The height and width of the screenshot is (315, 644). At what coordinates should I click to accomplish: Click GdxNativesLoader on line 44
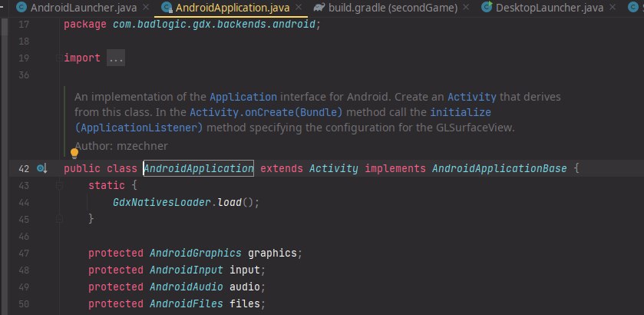pyautogui.click(x=162, y=202)
